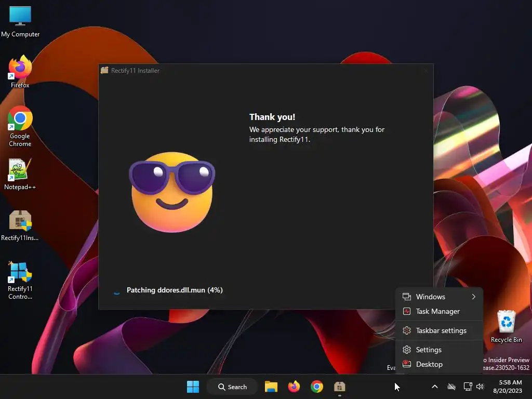Open the My Computer desktop icon
This screenshot has width=532, height=399.
[x=20, y=21]
